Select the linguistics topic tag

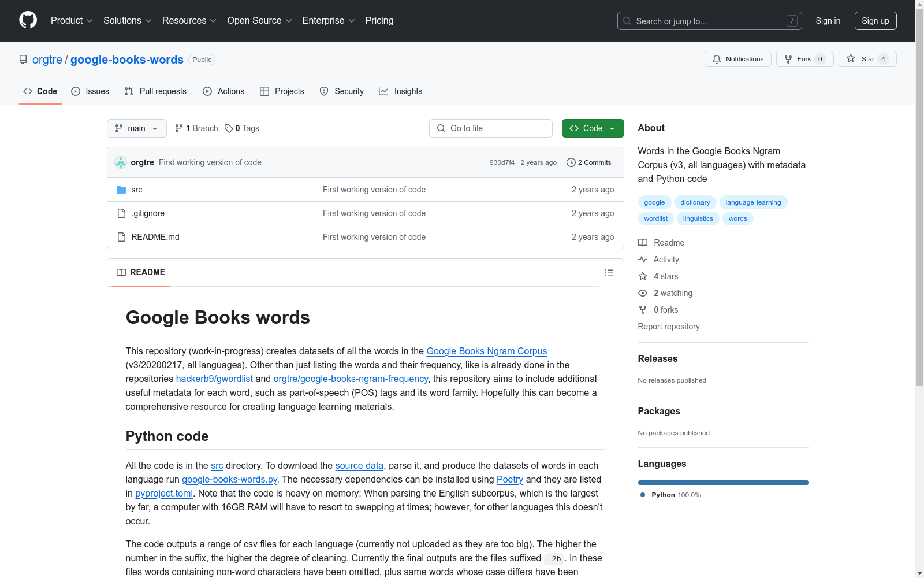(698, 218)
